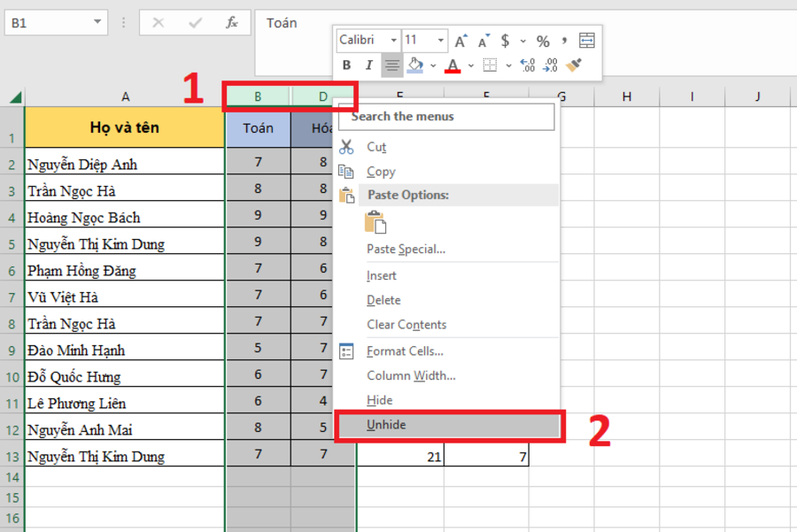Click the cell containing 21
Viewport: 797px width, 532px height.
pos(400,455)
